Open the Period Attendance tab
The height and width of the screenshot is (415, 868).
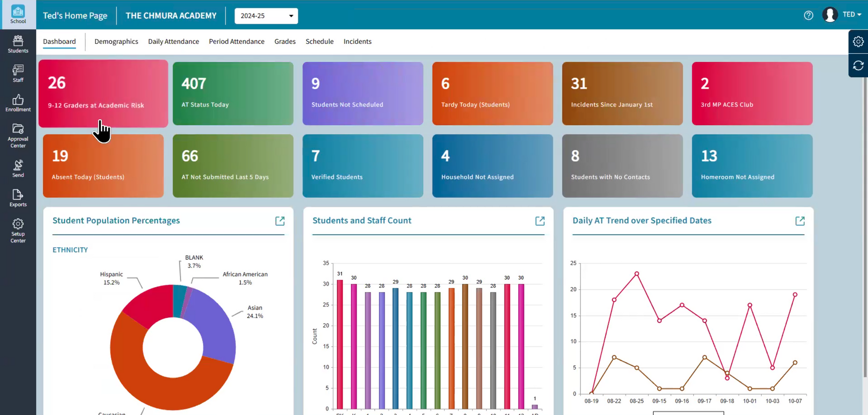(236, 41)
